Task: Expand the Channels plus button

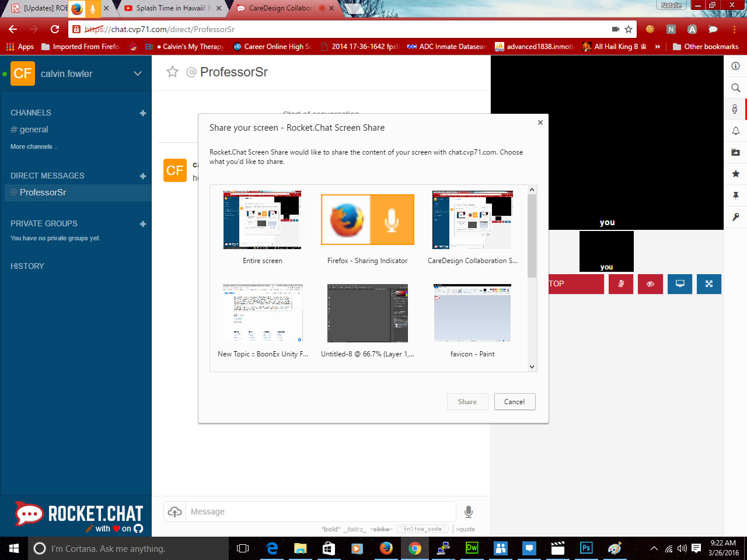Action: pyautogui.click(x=143, y=113)
